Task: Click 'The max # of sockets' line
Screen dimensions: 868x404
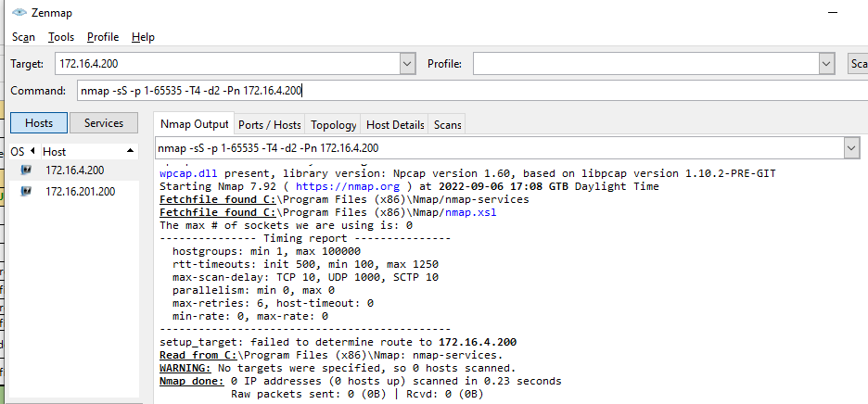Action: pyautogui.click(x=287, y=225)
